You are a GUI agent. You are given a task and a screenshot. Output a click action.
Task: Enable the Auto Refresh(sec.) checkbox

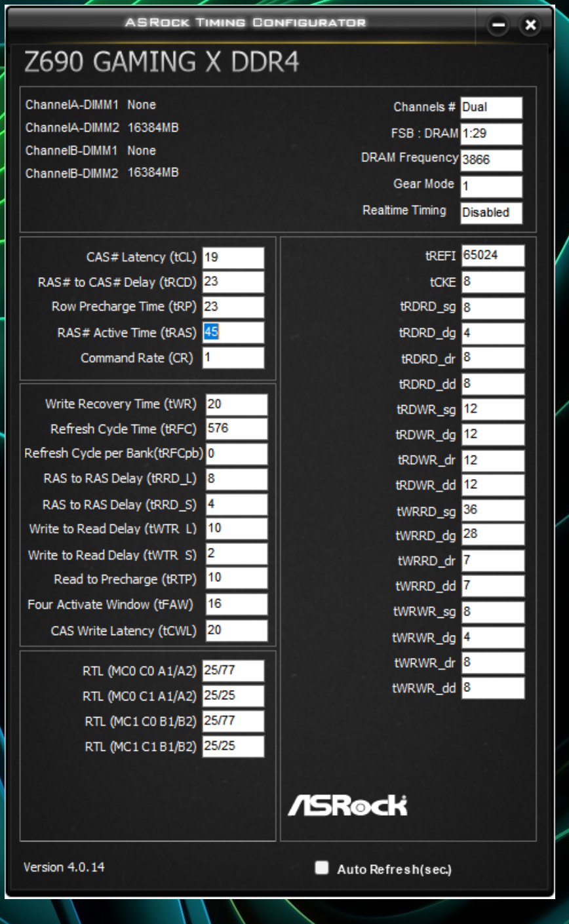pos(321,868)
